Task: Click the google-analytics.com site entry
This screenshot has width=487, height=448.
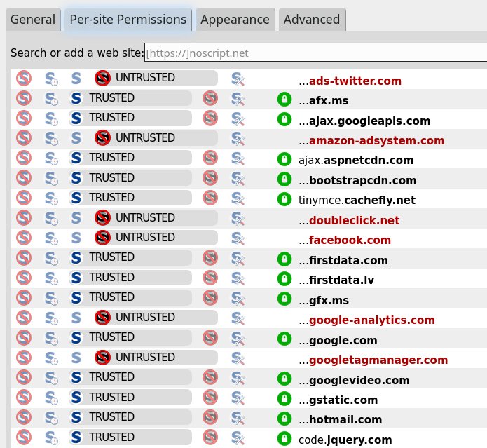Action: click(366, 320)
